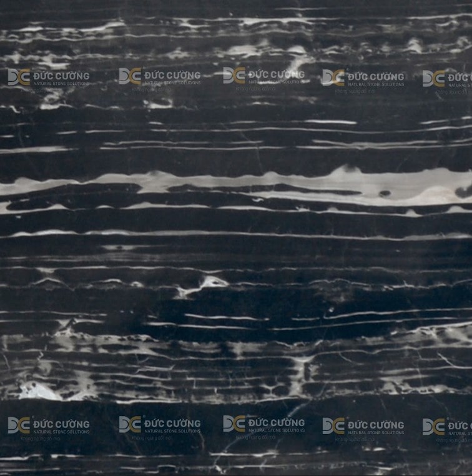Click the ĐỨC CƯỜNG text of fourth top watermark
This screenshot has height=476, width=472.
point(376,76)
